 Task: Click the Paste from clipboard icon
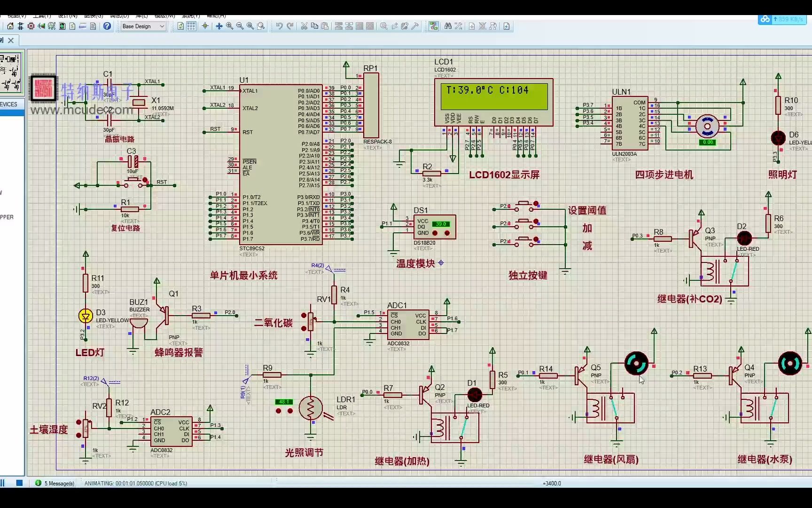click(325, 26)
